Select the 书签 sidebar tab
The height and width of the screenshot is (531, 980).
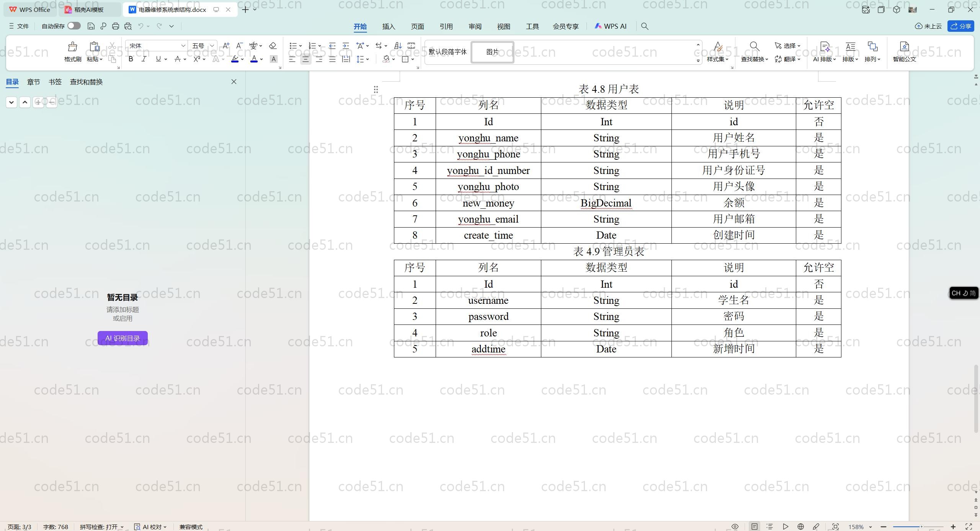click(55, 82)
